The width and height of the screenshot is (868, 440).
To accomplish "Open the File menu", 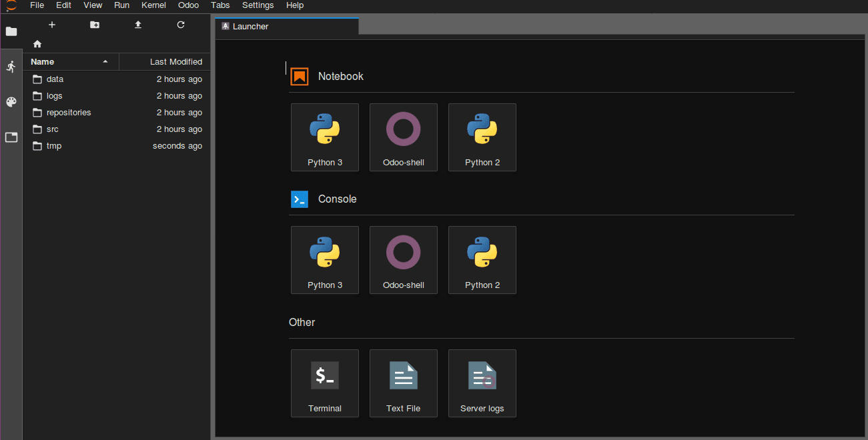I will tap(37, 5).
